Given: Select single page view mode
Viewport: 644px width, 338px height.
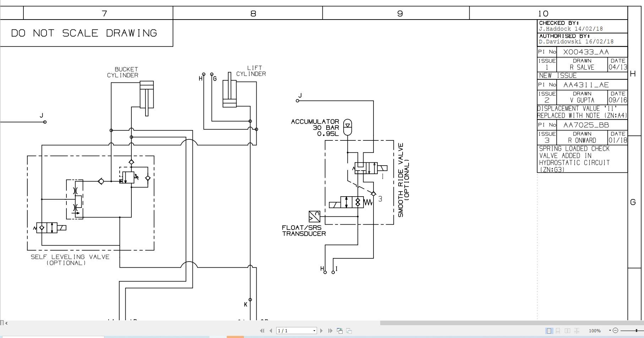Looking at the screenshot, I should tap(549, 331).
